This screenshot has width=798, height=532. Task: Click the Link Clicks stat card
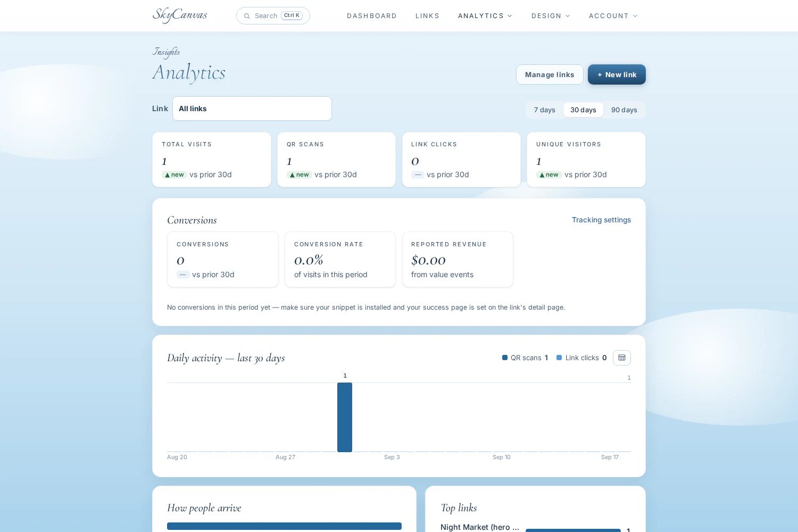(461, 160)
